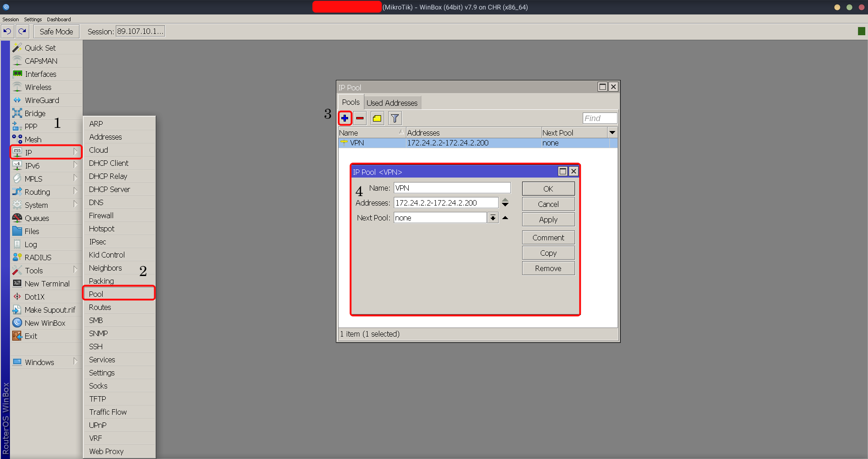Switch to the Used Addresses tab
The image size is (868, 459).
(x=392, y=103)
